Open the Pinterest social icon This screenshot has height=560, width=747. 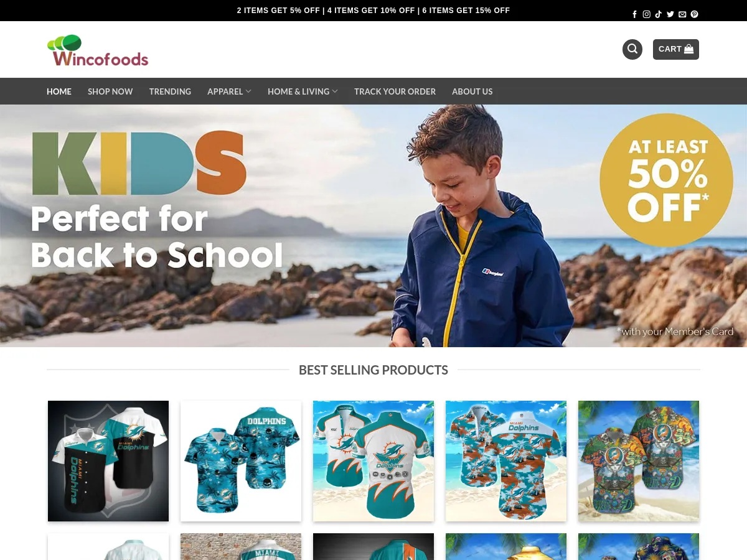click(694, 14)
